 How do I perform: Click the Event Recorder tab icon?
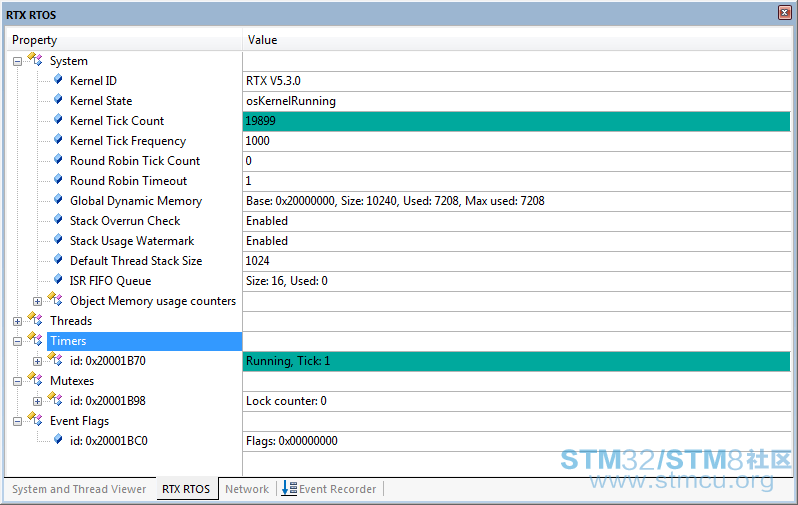[x=290, y=488]
